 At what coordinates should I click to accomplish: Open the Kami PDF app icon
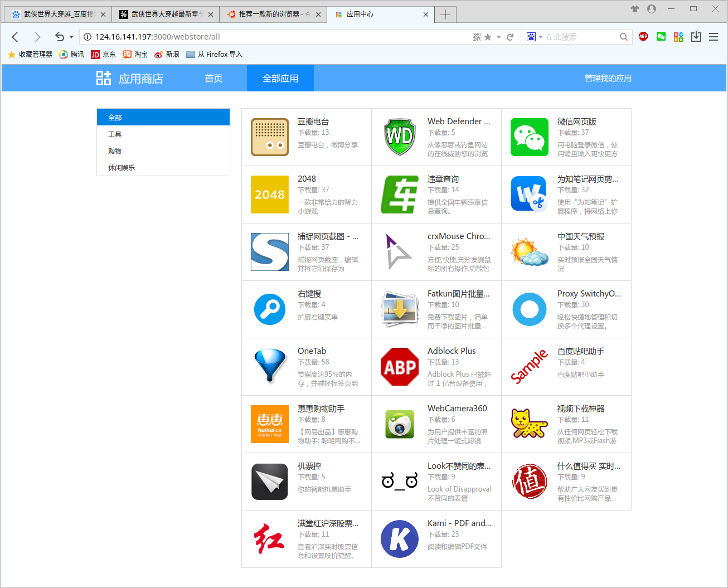pyautogui.click(x=400, y=539)
